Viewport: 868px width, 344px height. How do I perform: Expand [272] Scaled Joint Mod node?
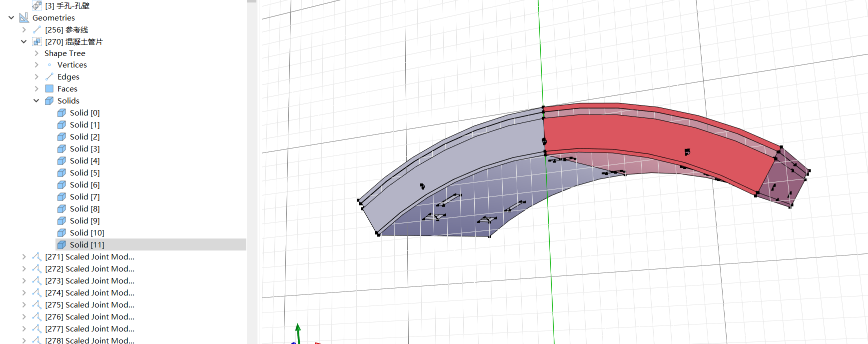pos(24,268)
